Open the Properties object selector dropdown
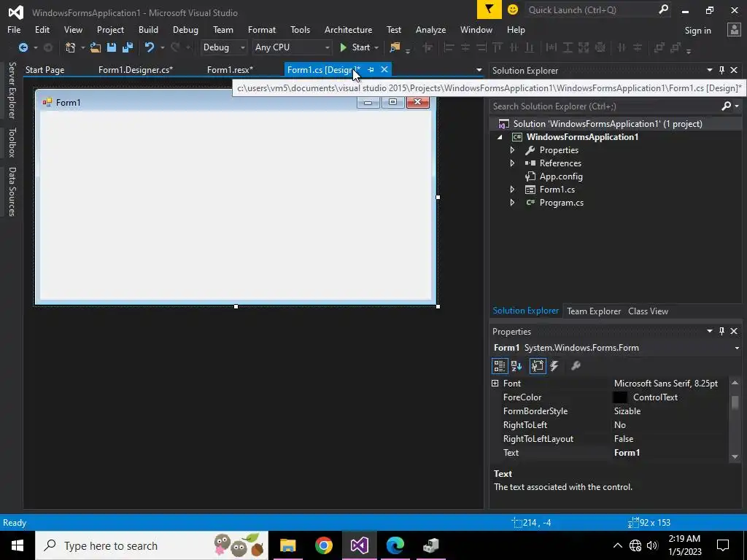This screenshot has height=560, width=747. (738, 348)
